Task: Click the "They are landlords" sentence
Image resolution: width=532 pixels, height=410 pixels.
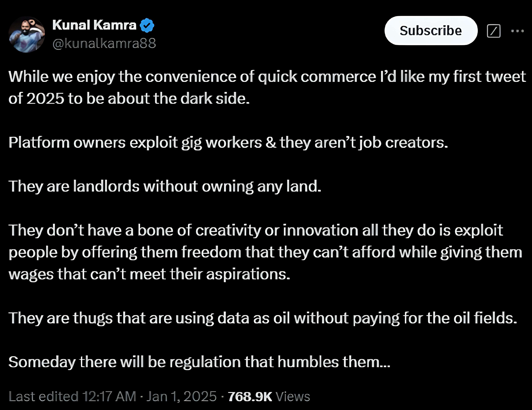Action: tap(165, 186)
